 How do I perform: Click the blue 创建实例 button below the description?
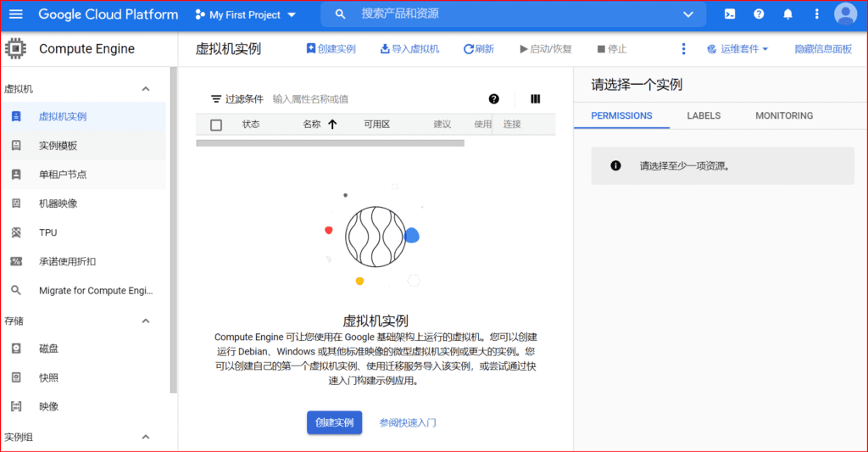coord(334,422)
